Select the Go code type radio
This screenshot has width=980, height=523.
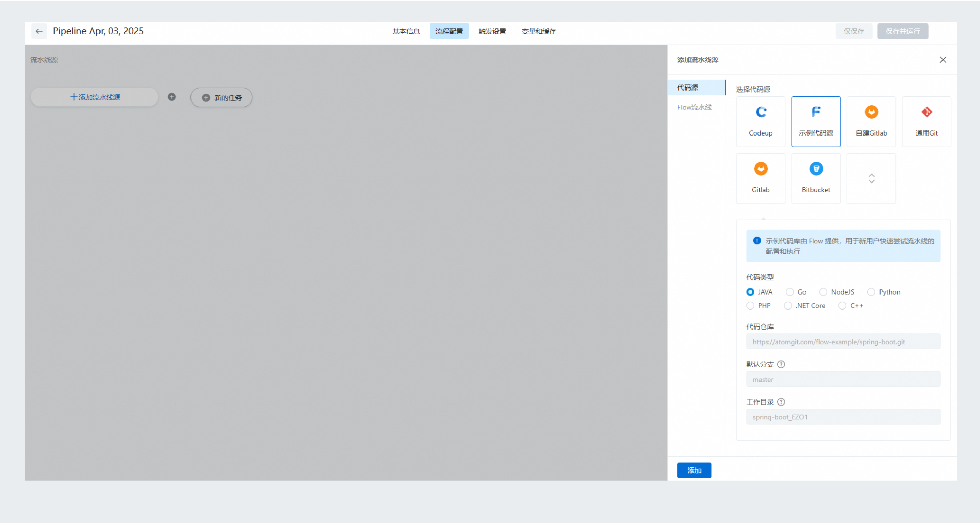(x=790, y=292)
